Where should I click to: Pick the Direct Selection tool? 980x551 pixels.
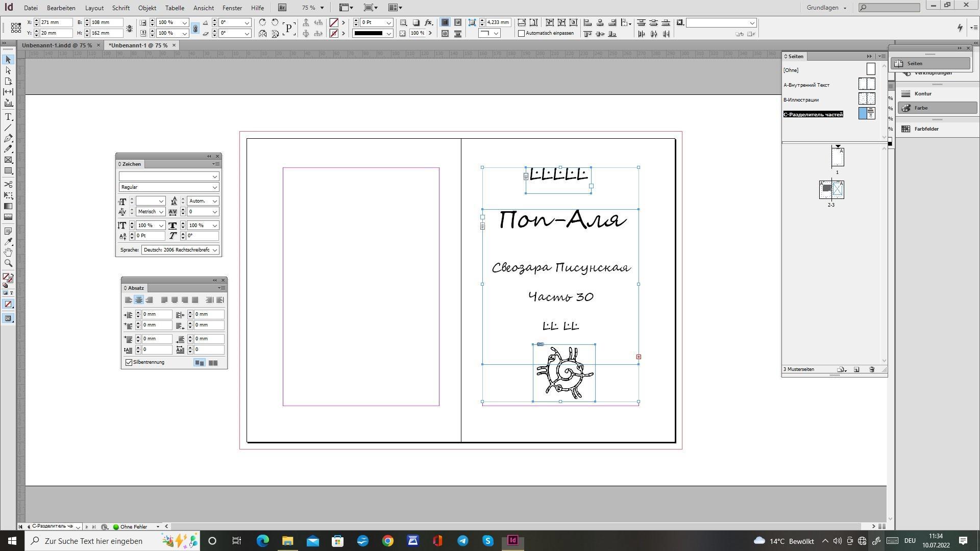coord(8,70)
